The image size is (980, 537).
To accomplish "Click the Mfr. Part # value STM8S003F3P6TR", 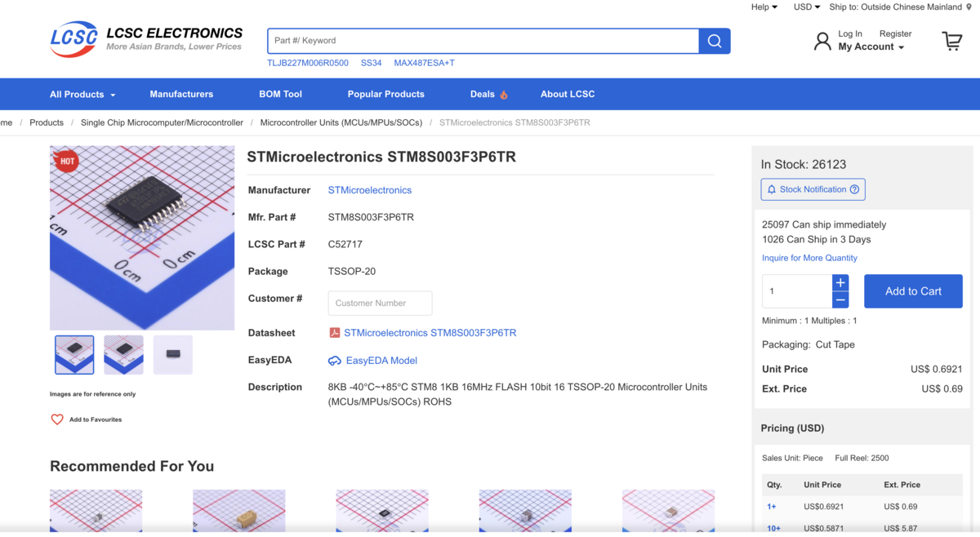I will pos(371,217).
